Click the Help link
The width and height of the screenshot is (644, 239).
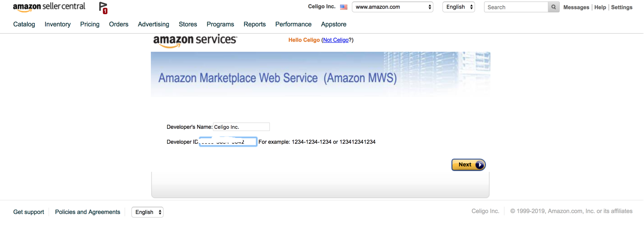pos(600,7)
